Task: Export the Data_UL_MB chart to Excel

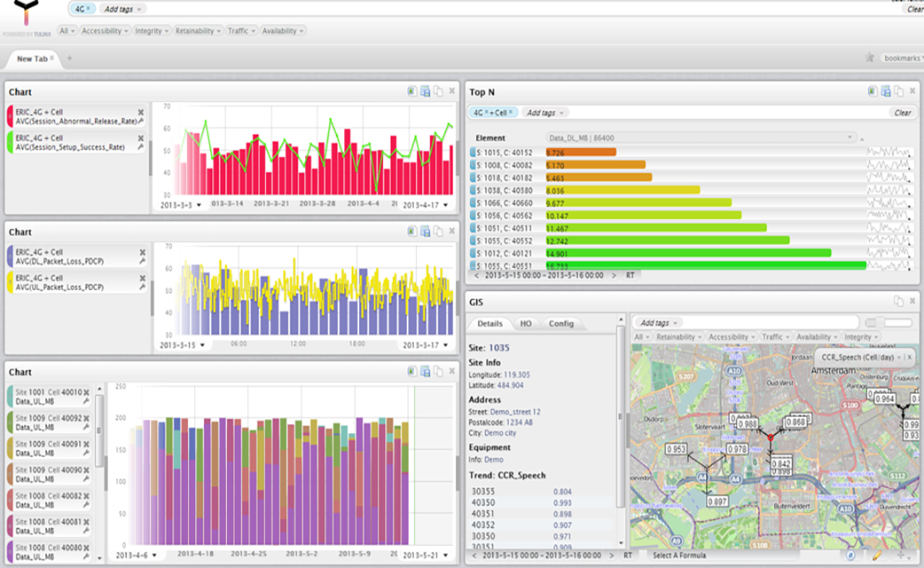Action: pos(412,371)
